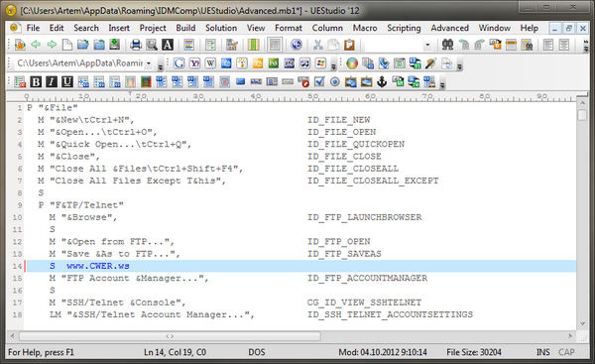Image resolution: width=595 pixels, height=364 pixels.
Task: Click line number 9 in the gutter
Action: (x=20, y=205)
